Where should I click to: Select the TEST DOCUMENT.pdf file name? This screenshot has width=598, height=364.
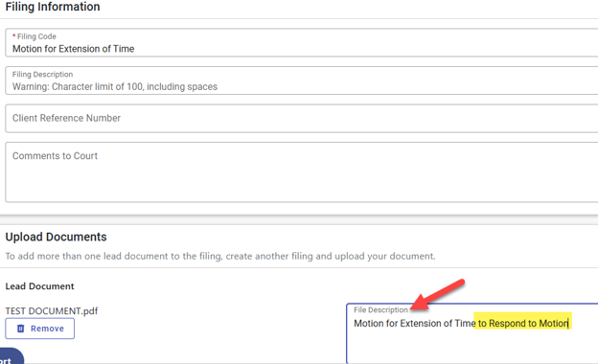(52, 311)
